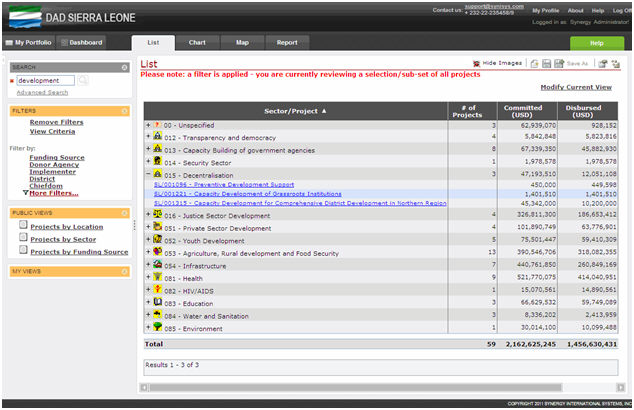Click the Decentralisation sector icon
The image size is (634, 410).
pos(158,174)
